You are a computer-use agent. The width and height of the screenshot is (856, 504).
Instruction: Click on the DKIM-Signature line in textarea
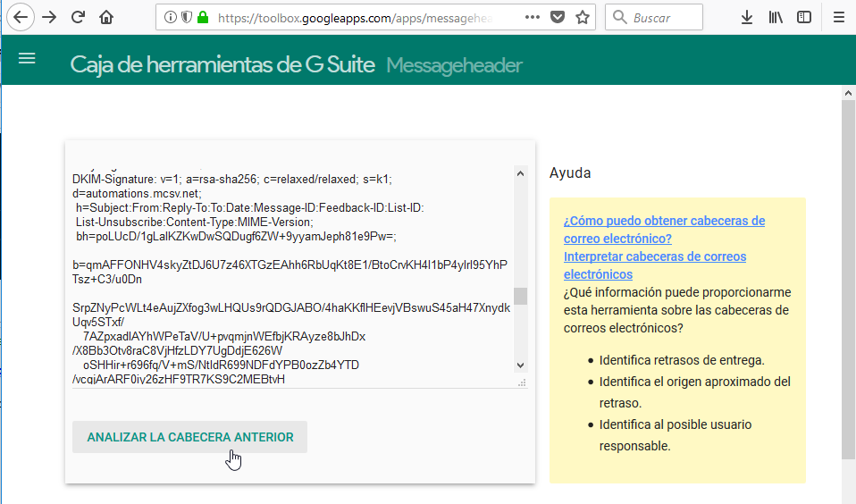(x=232, y=179)
